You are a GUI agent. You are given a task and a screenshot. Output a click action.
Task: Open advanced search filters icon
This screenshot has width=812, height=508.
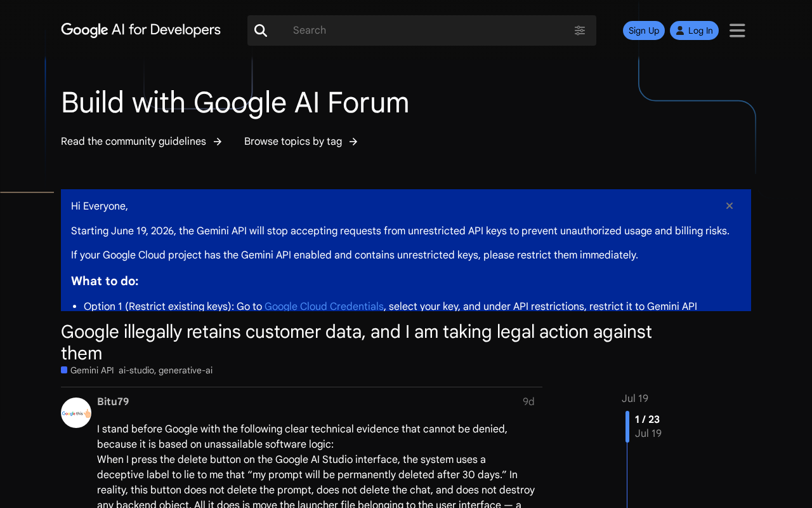tap(580, 30)
